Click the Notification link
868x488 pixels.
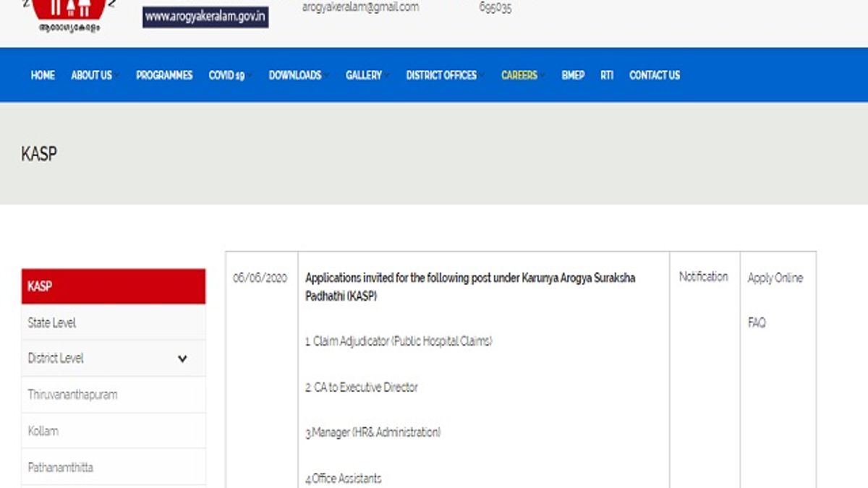click(x=702, y=276)
